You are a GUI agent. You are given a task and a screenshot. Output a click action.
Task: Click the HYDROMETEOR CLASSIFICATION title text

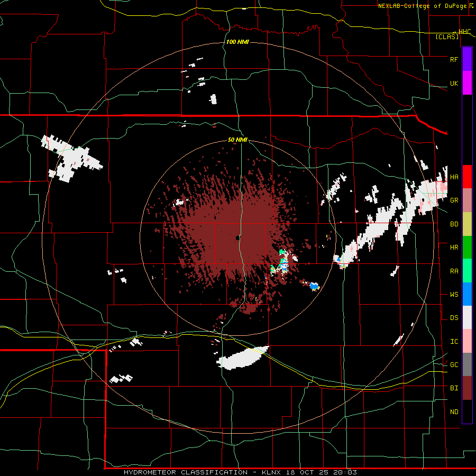coord(186,472)
